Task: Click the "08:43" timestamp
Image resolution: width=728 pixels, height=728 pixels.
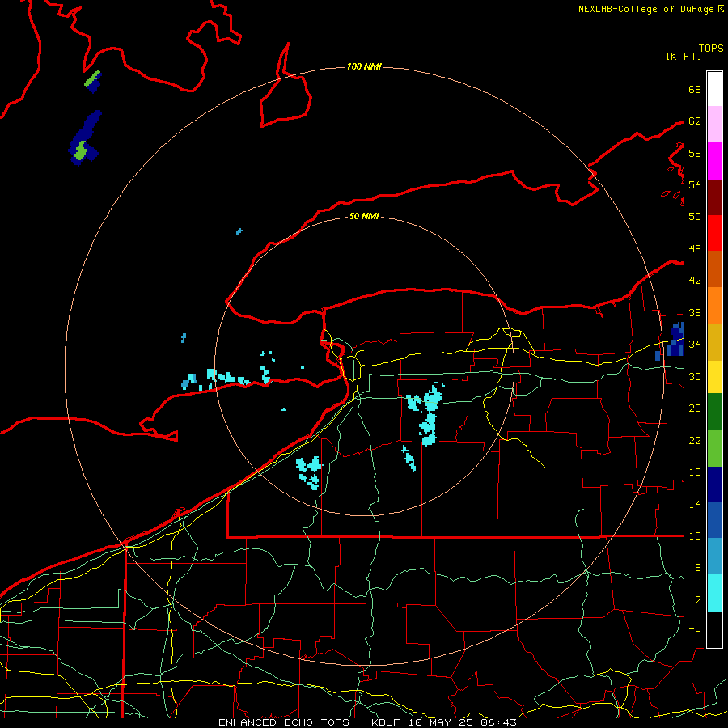Action: point(498,722)
